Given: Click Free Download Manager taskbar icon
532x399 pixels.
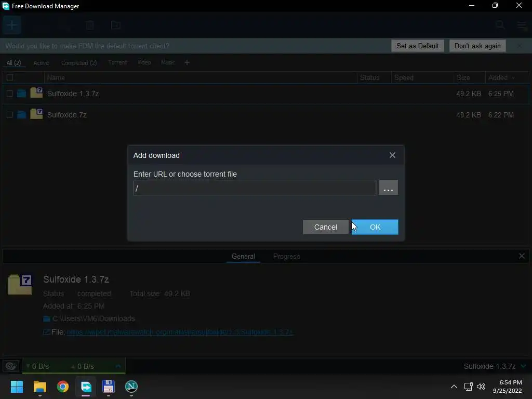Looking at the screenshot, I should (x=86, y=387).
